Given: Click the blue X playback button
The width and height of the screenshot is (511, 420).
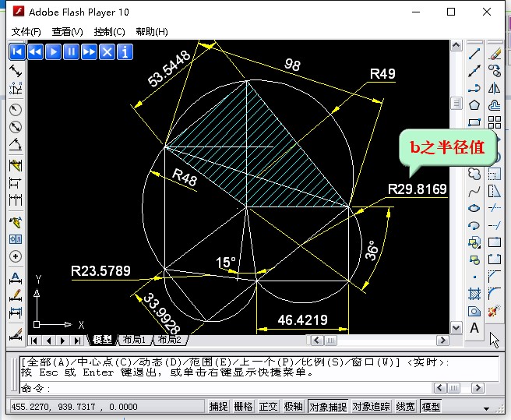Looking at the screenshot, I should click(107, 52).
